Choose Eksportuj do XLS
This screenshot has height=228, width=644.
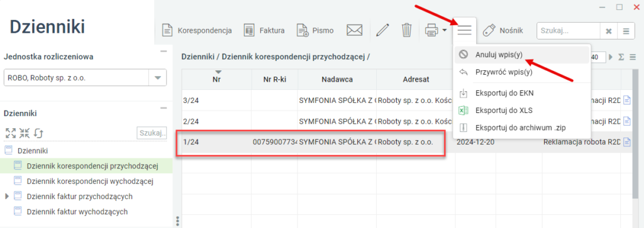pos(521,111)
